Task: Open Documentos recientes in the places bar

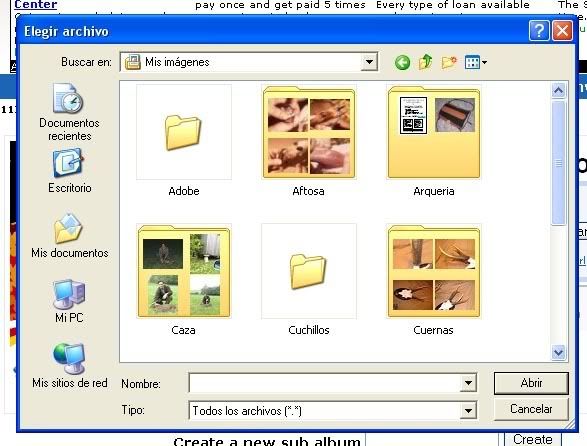Action: pos(69,112)
